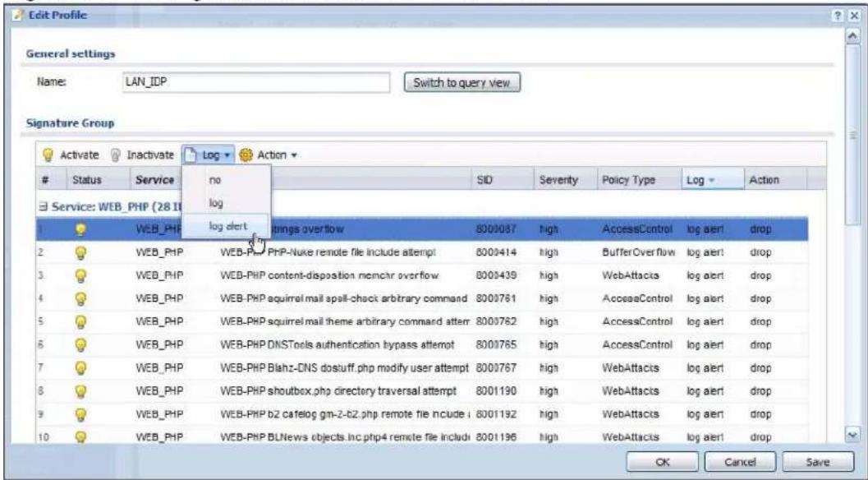Toggle status lightbulb for PHP-Nuke remote file include
This screenshot has width=868, height=480.
(x=80, y=253)
